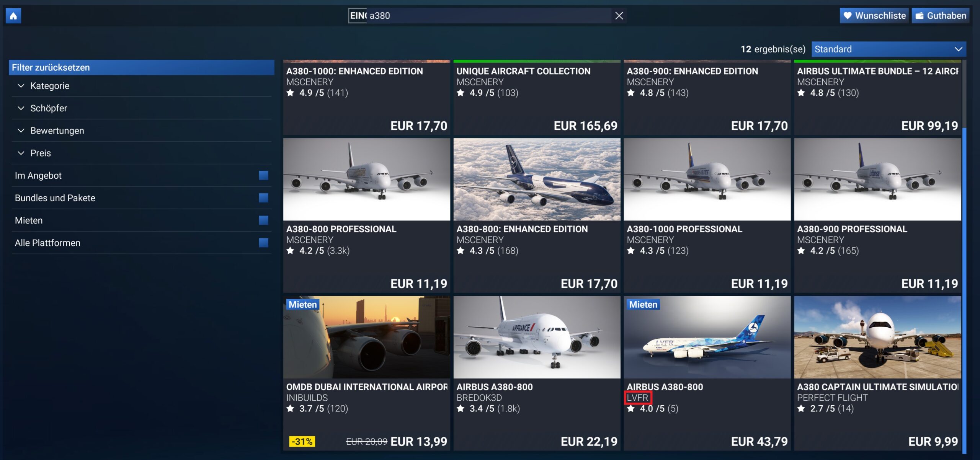Select A380-1000: Enhanced Edition title
This screenshot has height=460, width=980.
[354, 71]
